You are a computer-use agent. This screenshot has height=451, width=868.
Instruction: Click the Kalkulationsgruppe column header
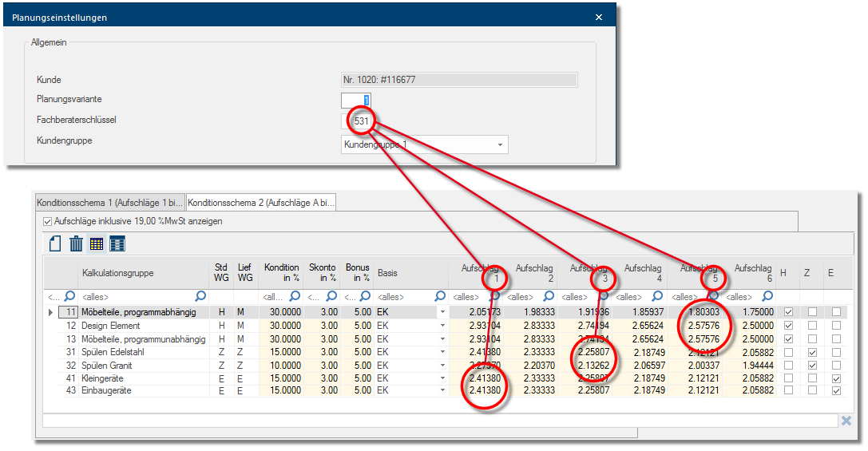pyautogui.click(x=117, y=273)
